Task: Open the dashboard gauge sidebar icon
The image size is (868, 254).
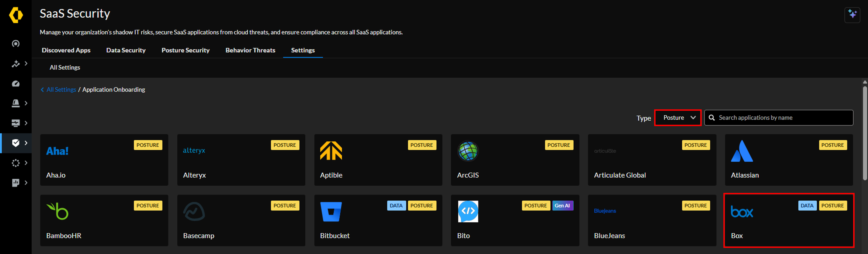Action: 16,83
